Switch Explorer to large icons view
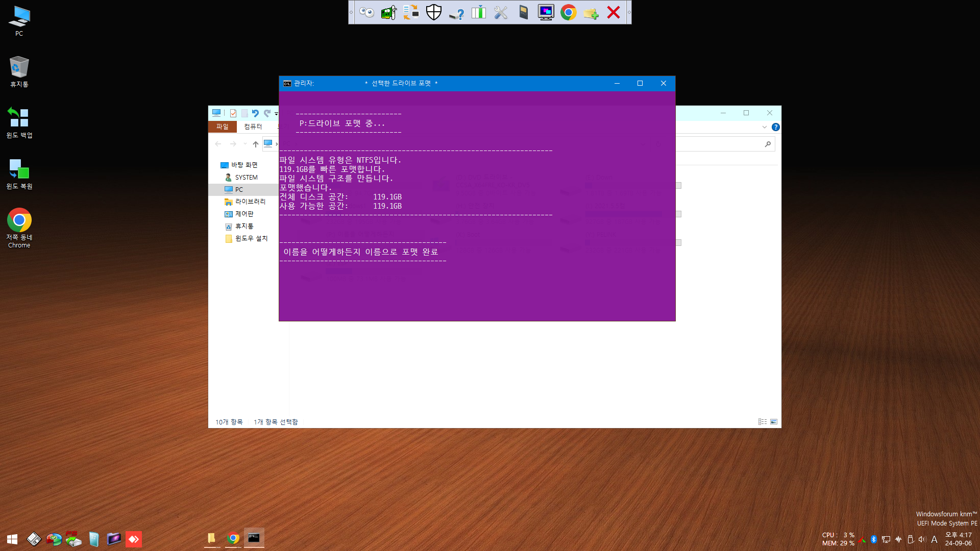The image size is (980, 551). [774, 422]
